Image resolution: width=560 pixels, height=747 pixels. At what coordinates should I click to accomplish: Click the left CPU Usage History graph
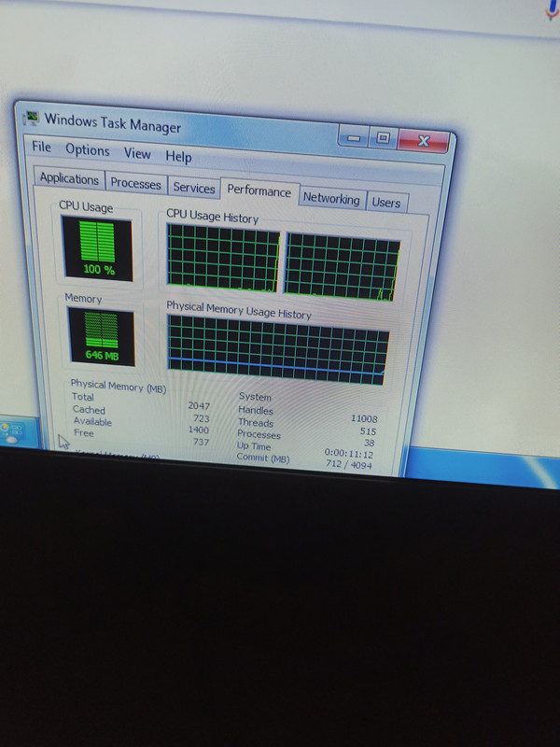(223, 258)
